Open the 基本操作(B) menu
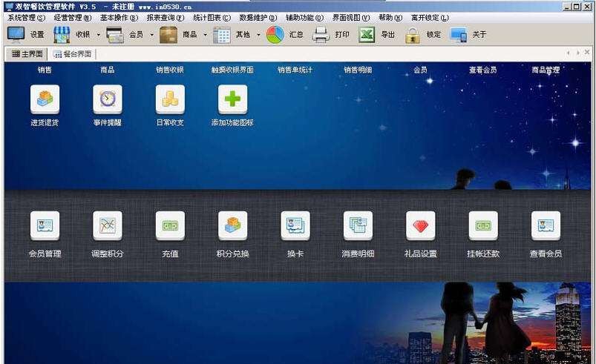The image size is (596, 364). pos(119,18)
